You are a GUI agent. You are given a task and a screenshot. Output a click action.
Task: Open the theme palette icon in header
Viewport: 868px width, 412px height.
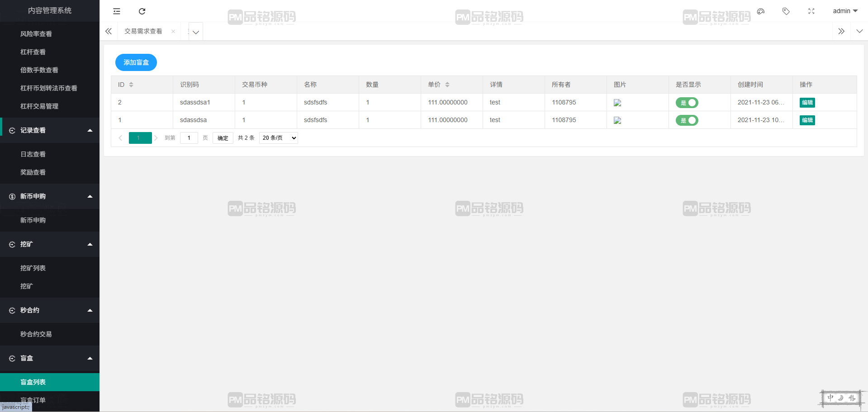tap(761, 11)
